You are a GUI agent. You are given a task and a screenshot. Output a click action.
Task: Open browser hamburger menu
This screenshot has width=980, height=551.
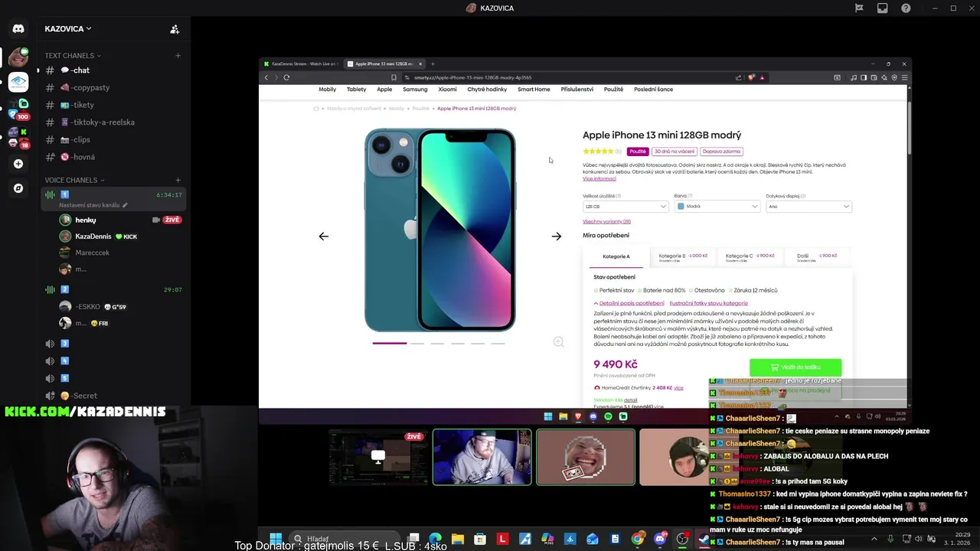click(x=905, y=77)
